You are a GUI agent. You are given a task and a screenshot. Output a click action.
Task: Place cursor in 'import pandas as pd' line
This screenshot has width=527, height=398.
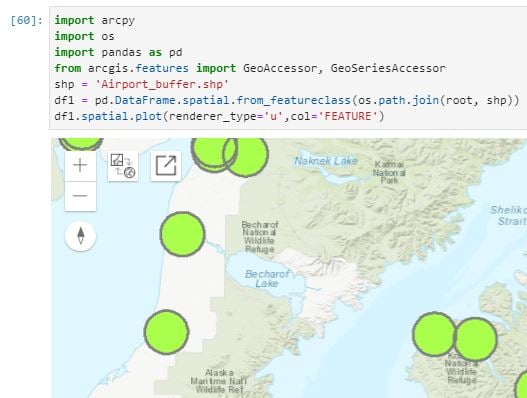(x=118, y=52)
